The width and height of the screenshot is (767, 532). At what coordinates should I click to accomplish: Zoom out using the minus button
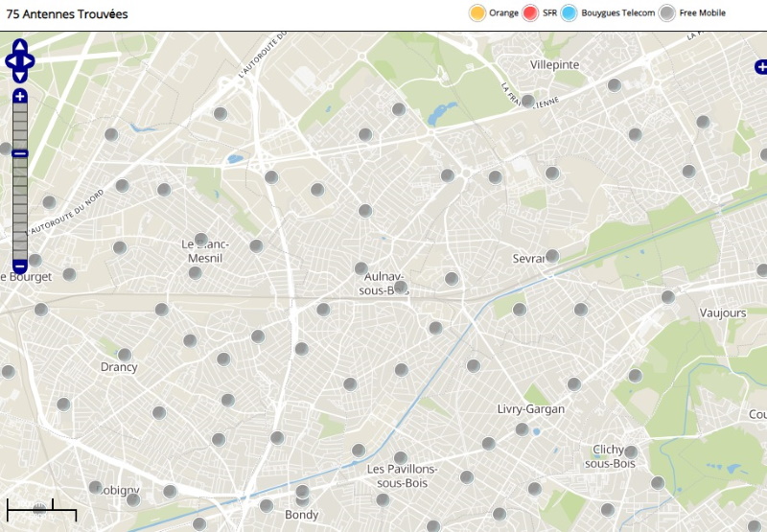tap(20, 266)
